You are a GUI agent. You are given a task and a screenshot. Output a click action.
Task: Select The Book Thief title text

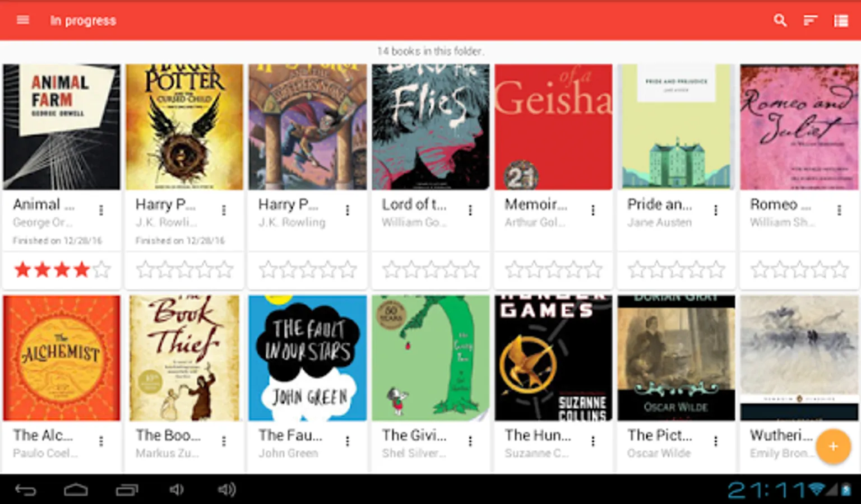click(168, 435)
